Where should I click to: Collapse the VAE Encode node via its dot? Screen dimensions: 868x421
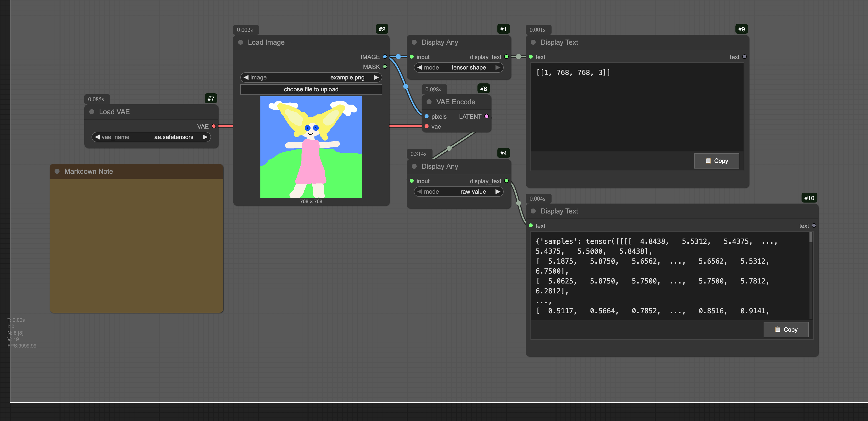click(x=429, y=102)
